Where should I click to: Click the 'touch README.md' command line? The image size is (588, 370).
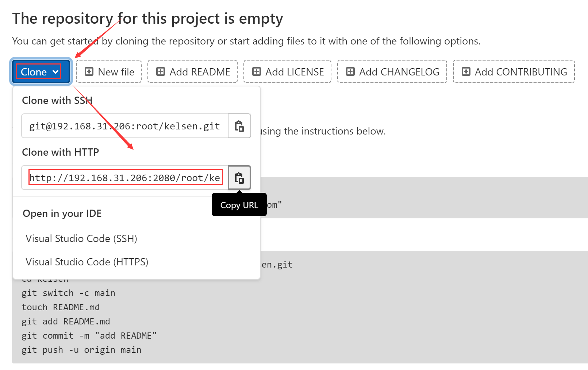point(61,307)
